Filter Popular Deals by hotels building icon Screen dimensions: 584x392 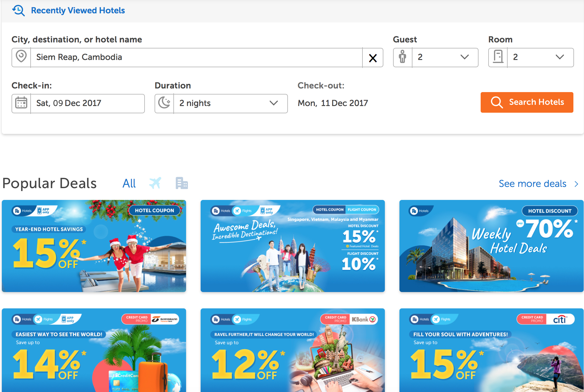[182, 183]
